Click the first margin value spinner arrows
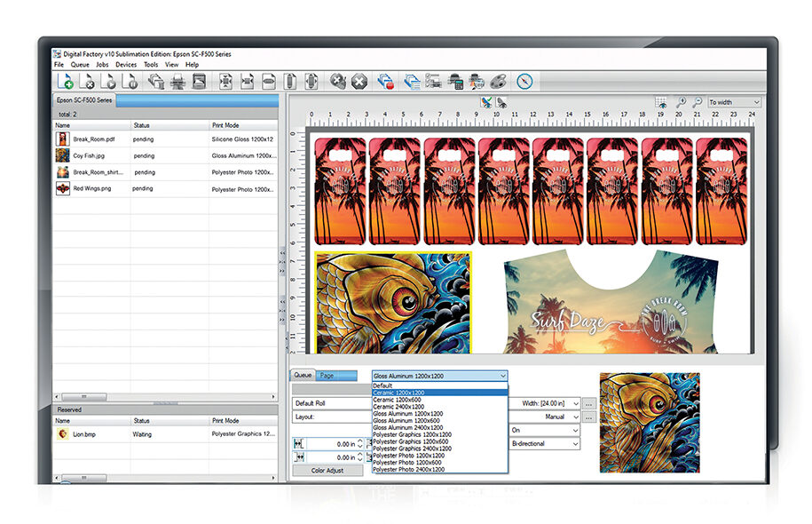Screen dimensions: 812x524 360,444
